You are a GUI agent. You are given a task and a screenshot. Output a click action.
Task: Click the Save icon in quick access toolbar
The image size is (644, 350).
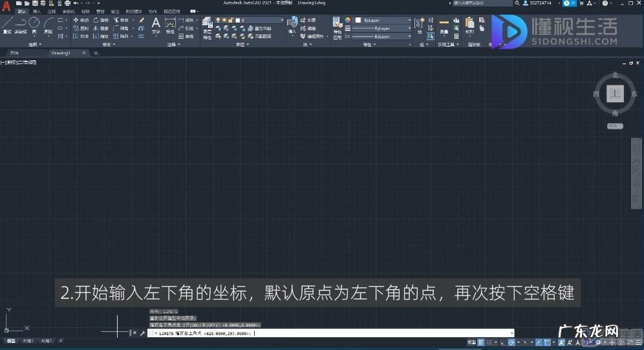(35, 3)
